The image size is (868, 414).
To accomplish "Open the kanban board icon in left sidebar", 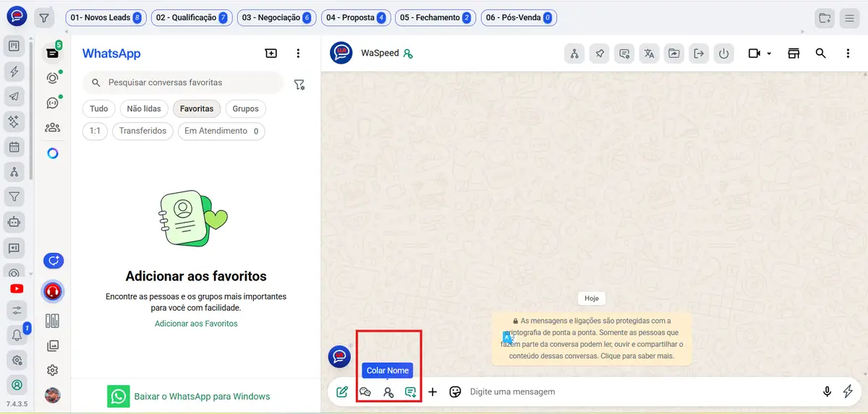I will 14,47.
